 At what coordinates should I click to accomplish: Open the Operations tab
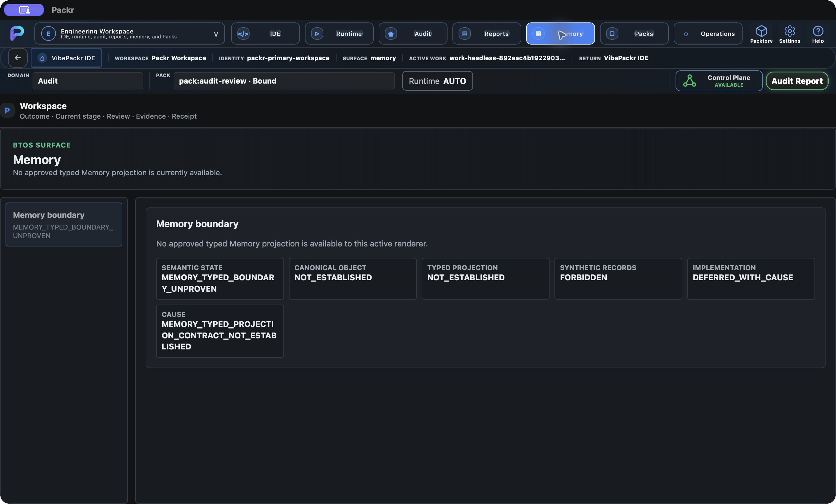tap(708, 33)
